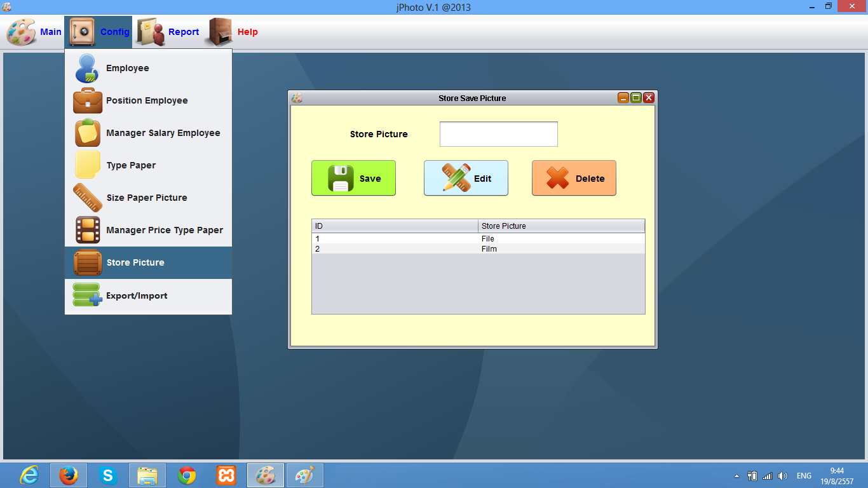
Task: Click the pencil-ruler icon on Edit
Action: 456,179
